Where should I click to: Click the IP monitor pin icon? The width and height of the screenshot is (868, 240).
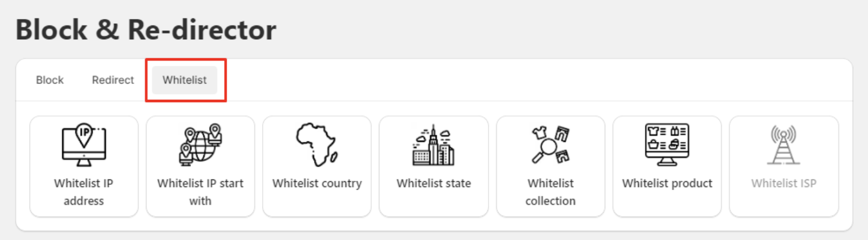pos(84,144)
